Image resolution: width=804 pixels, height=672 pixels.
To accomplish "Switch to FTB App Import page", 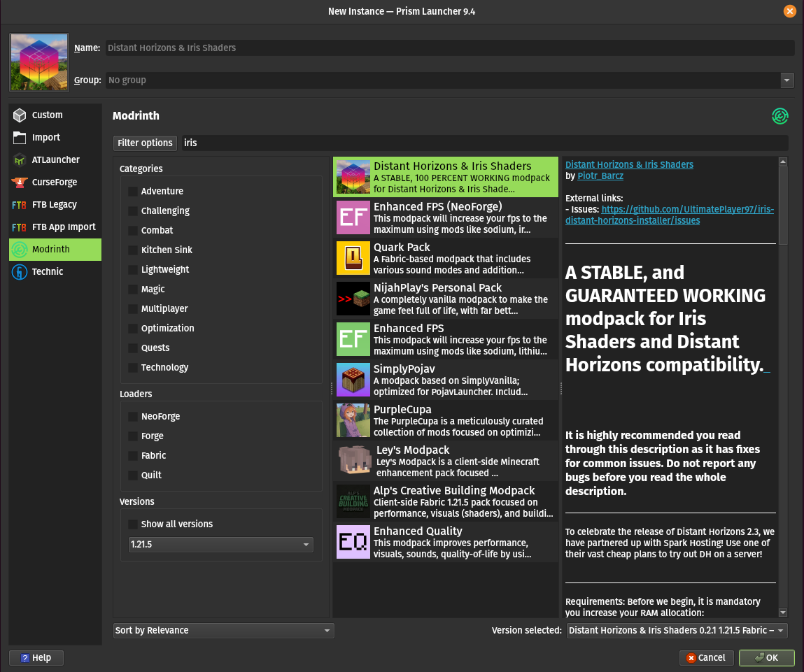I will pos(64,227).
